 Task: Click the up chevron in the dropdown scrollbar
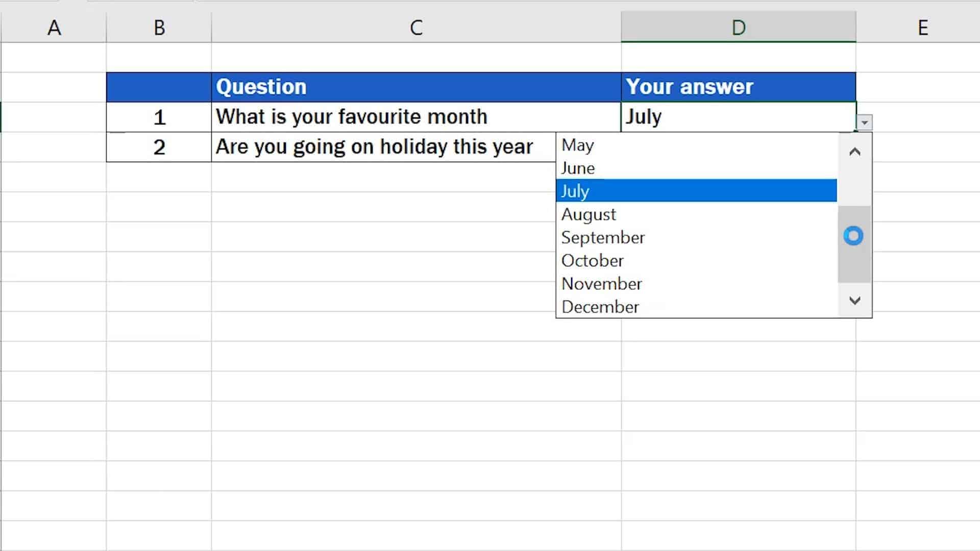tap(854, 151)
